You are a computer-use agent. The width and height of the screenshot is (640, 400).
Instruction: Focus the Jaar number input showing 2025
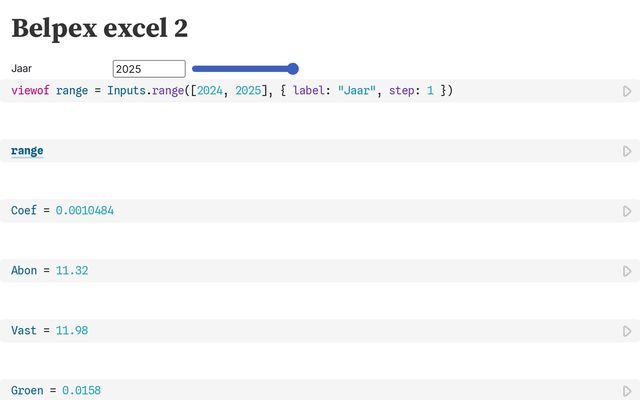(149, 69)
